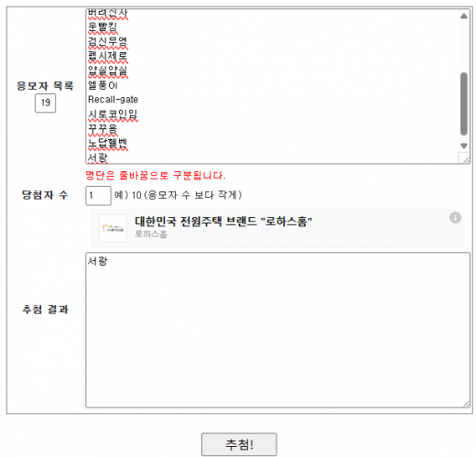The height and width of the screenshot is (457, 476).
Task: Open the 대한민국 전원주택 브랜드 ad link
Action: pyautogui.click(x=223, y=221)
